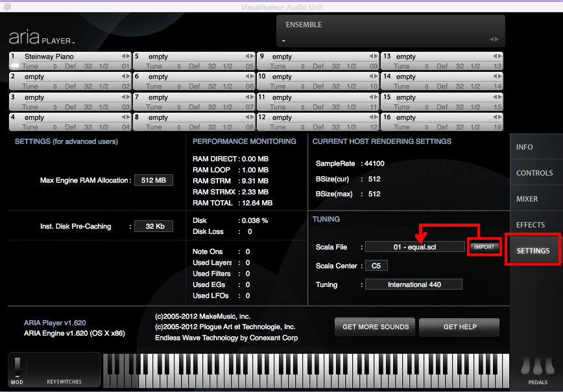Open the Mixer tab
Screen dimensions: 563x392
pos(527,199)
